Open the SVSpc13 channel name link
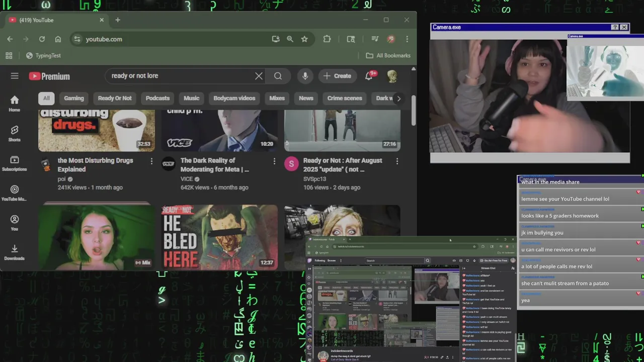Screen dimensions: 644x362 [x=314, y=179]
